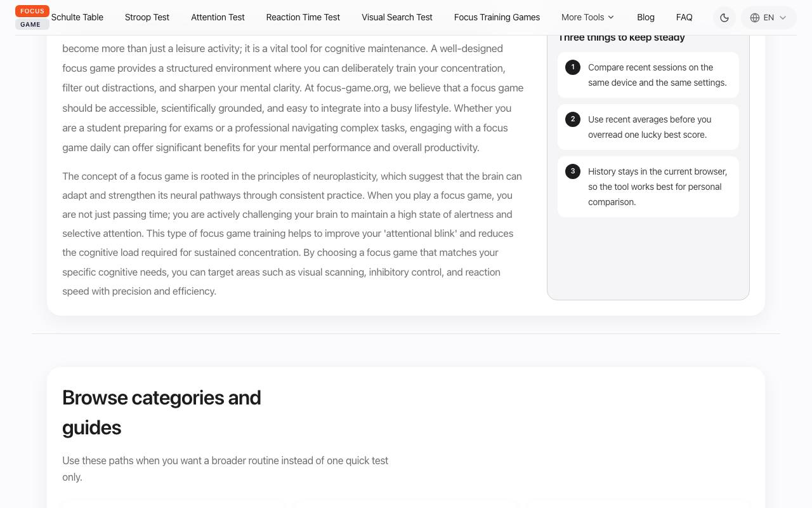Open the More Tools dropdown
812x508 pixels.
[x=587, y=17]
